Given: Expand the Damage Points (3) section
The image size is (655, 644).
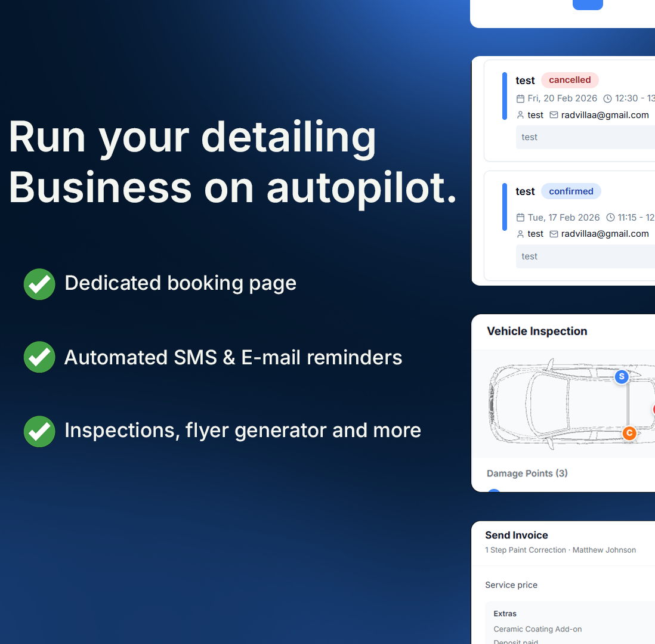Looking at the screenshot, I should [527, 473].
